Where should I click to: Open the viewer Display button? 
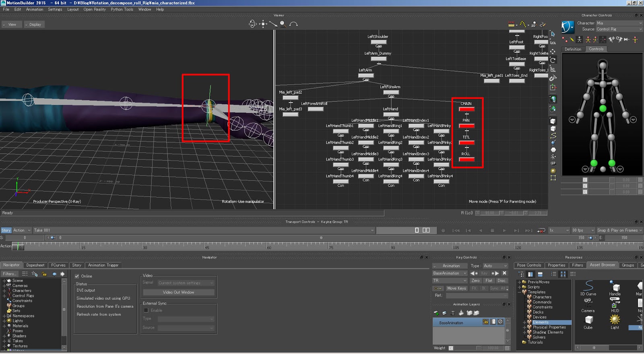click(x=35, y=25)
